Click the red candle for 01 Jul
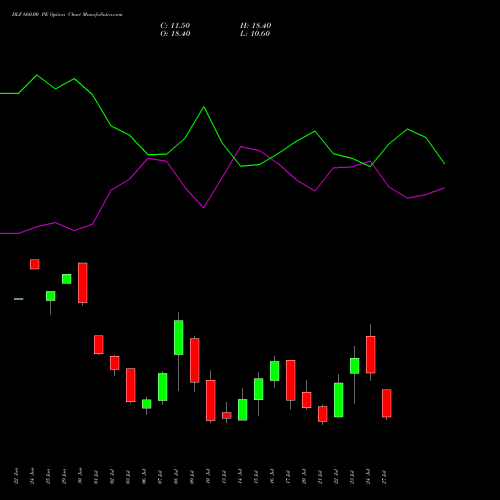The height and width of the screenshot is (500, 500). click(99, 344)
